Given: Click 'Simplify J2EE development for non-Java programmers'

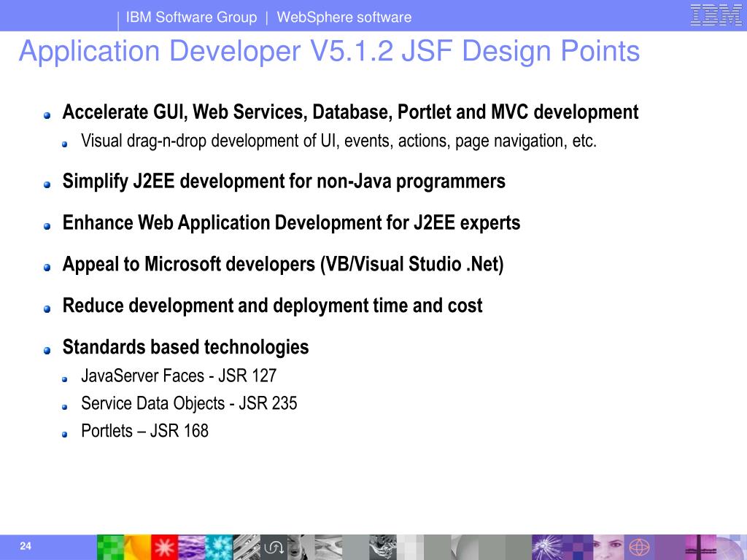Looking at the screenshot, I should pyautogui.click(x=284, y=182).
